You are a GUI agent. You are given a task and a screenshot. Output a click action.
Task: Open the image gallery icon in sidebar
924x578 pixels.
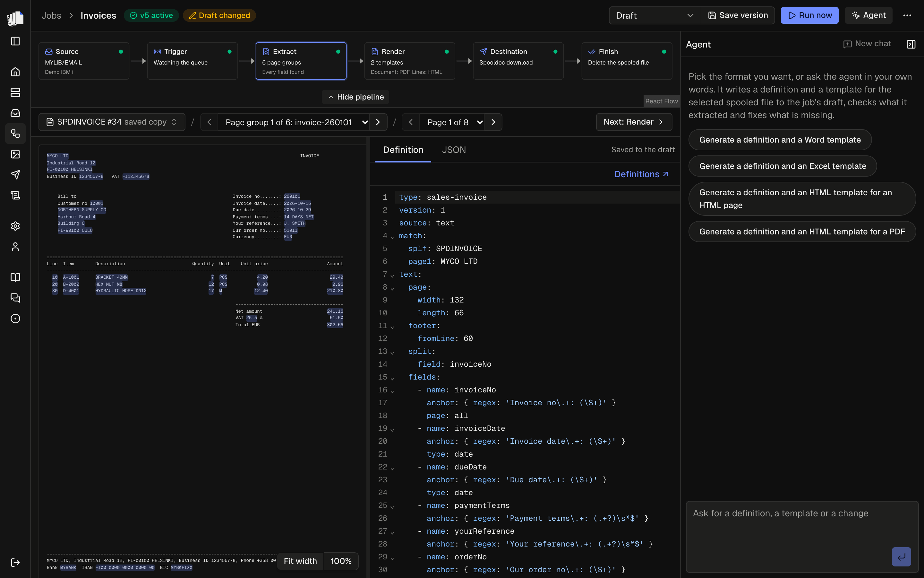pos(15,154)
